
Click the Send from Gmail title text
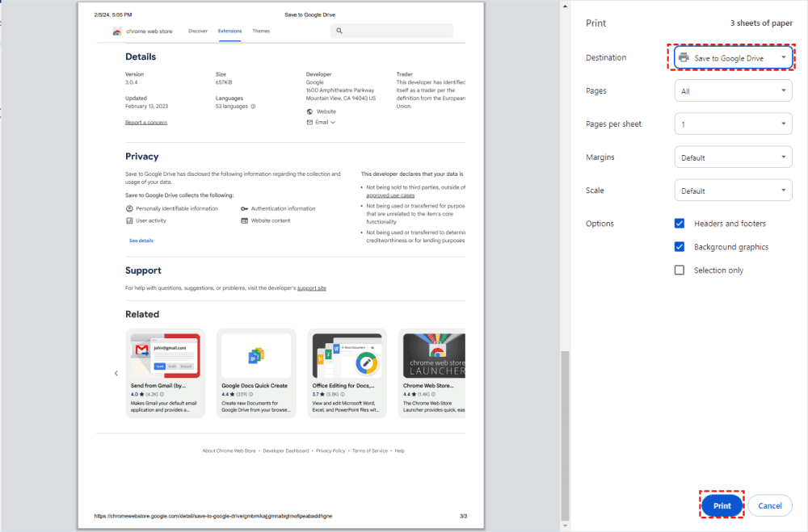(x=158, y=386)
